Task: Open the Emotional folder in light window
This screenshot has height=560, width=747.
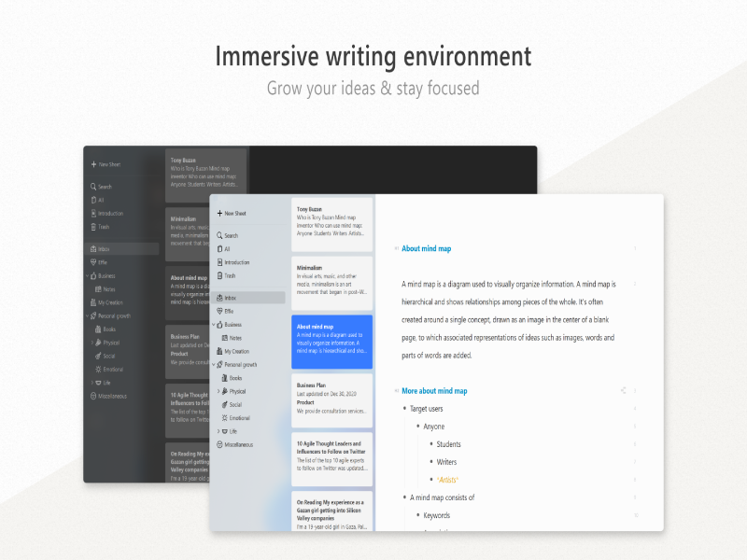Action: point(236,417)
